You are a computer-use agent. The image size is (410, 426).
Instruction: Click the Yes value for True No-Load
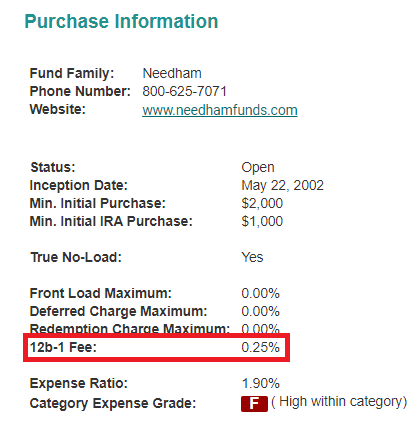tap(252, 257)
